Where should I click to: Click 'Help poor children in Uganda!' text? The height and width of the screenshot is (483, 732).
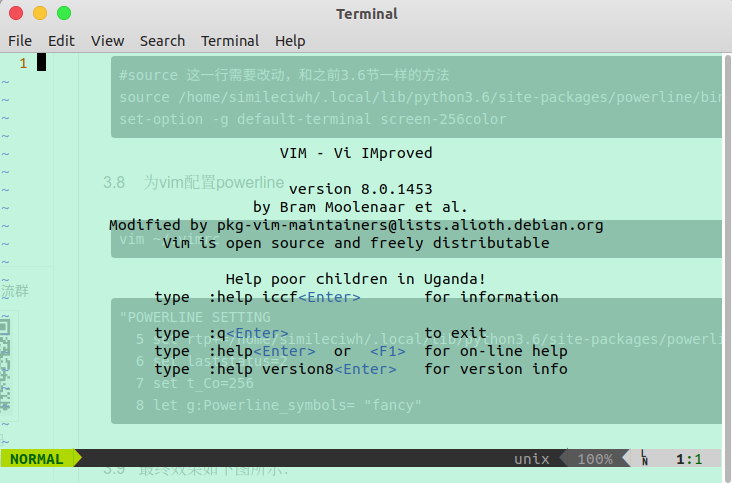click(x=356, y=279)
